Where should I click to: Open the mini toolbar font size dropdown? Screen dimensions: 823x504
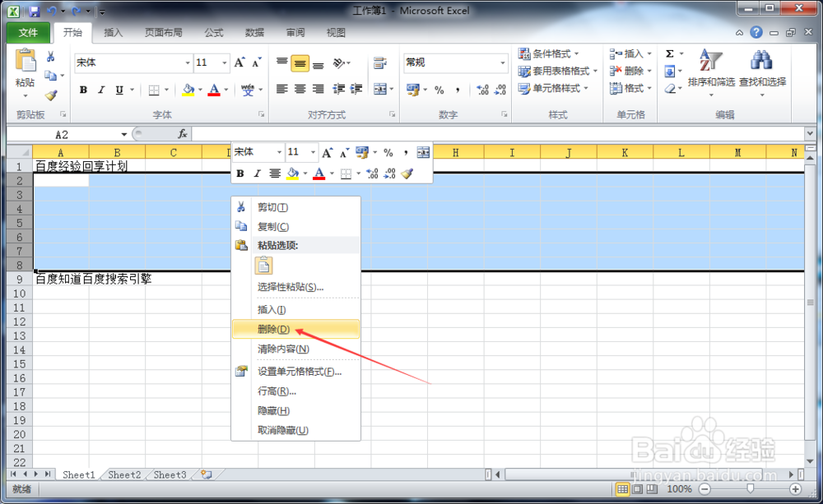pos(313,152)
